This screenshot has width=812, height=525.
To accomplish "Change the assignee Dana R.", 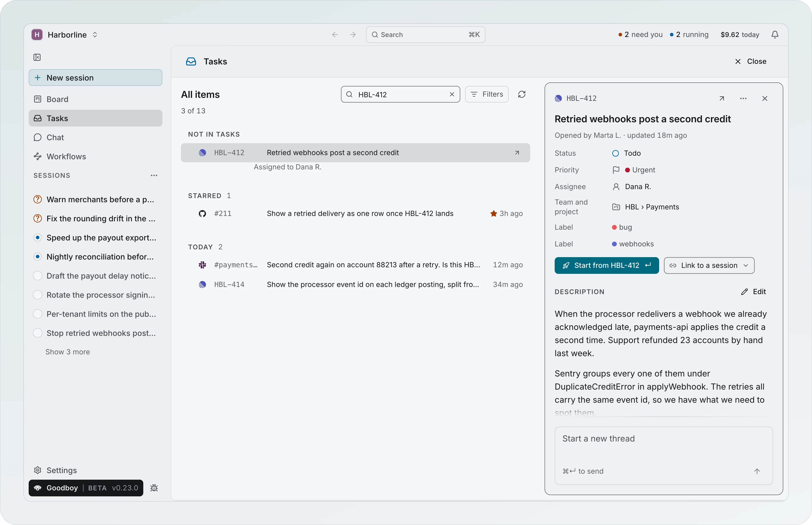I will (631, 187).
